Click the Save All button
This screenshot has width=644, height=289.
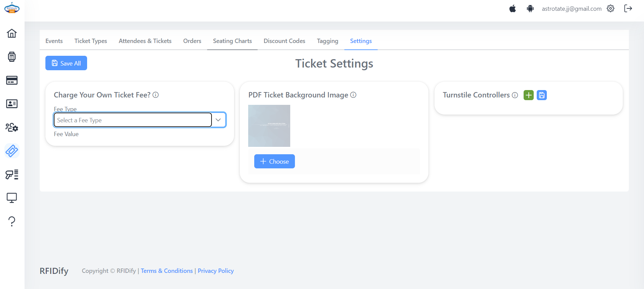[66, 63]
